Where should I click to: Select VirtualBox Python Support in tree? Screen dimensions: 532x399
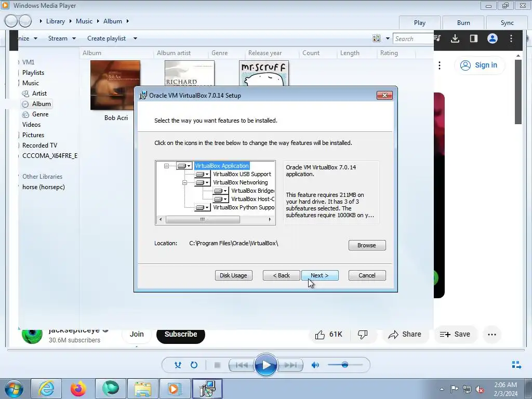[244, 207]
